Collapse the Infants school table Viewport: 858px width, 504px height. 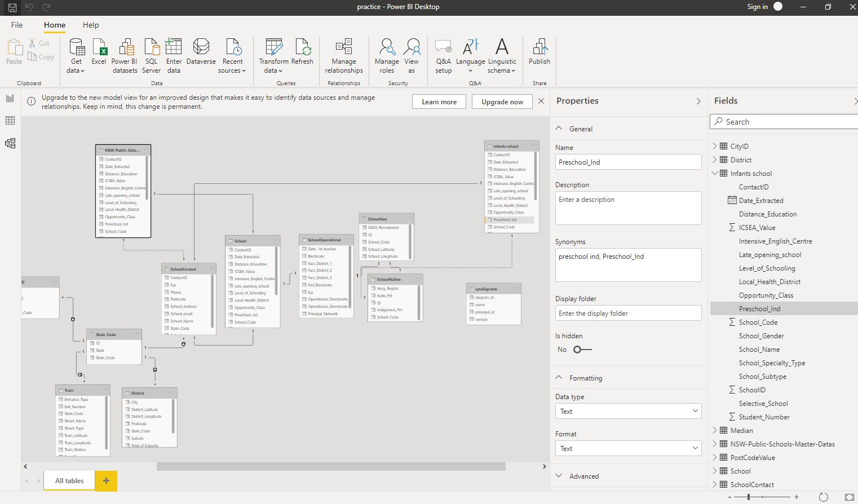[715, 173]
